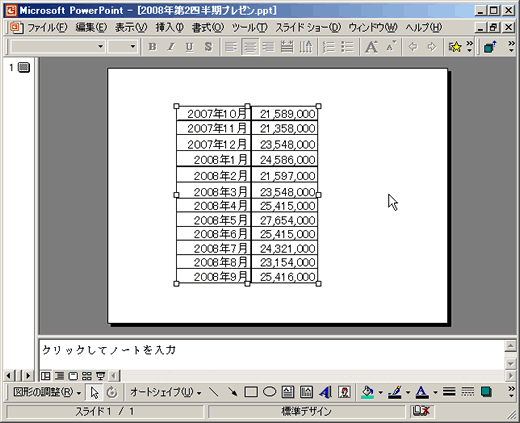Open the オートシェイプ menu
Viewport: 520px width, 423px height.
click(166, 392)
